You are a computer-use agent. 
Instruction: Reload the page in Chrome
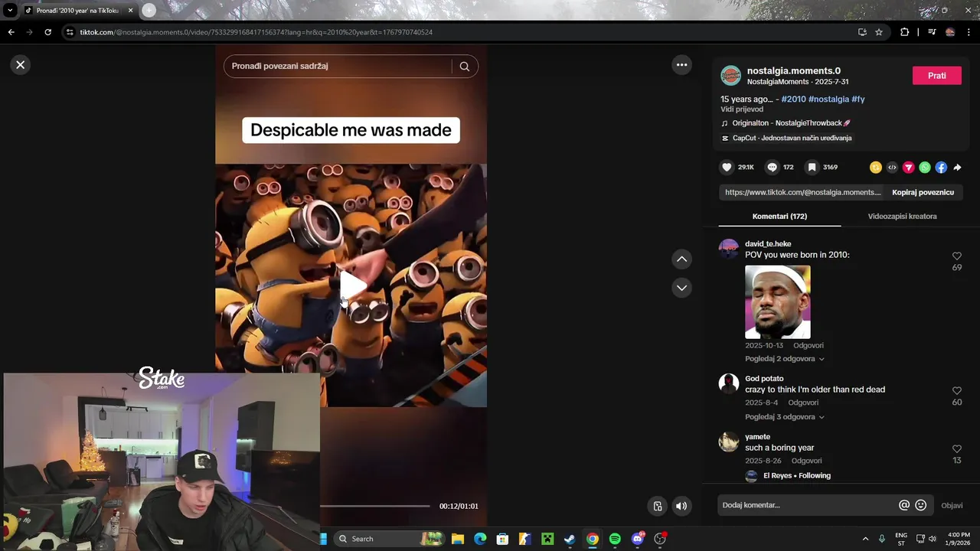pyautogui.click(x=47, y=32)
